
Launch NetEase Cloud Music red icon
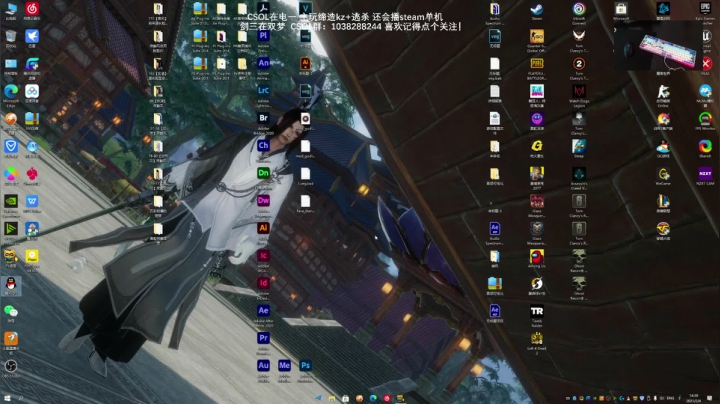coord(32,9)
